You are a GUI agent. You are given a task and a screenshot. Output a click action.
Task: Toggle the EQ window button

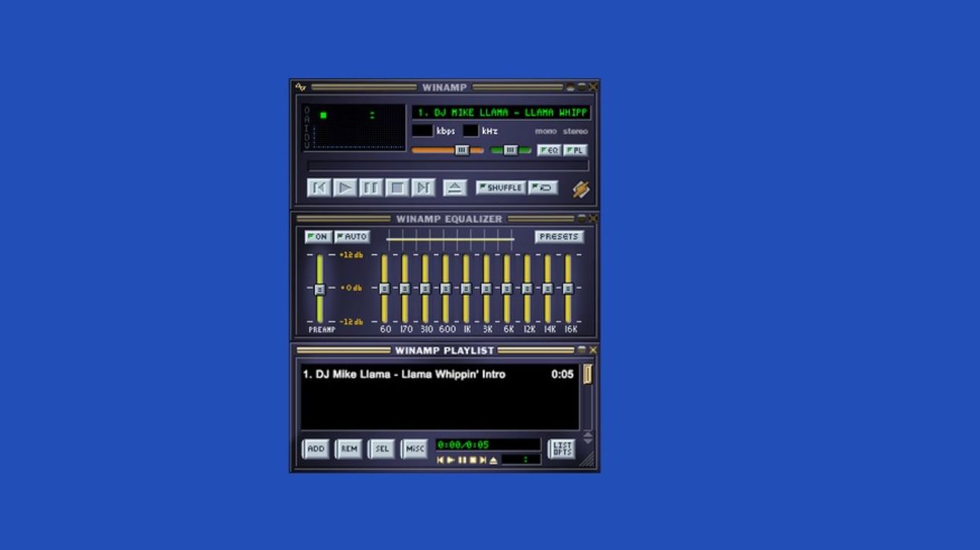coord(549,150)
